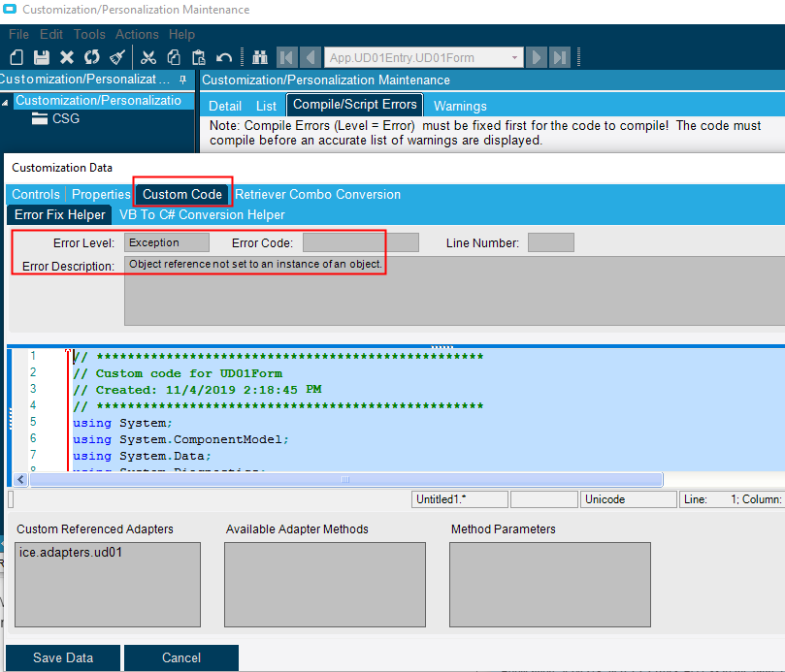This screenshot has width=785, height=672.
Task: Click the Paste clipboard icon
Action: click(199, 58)
